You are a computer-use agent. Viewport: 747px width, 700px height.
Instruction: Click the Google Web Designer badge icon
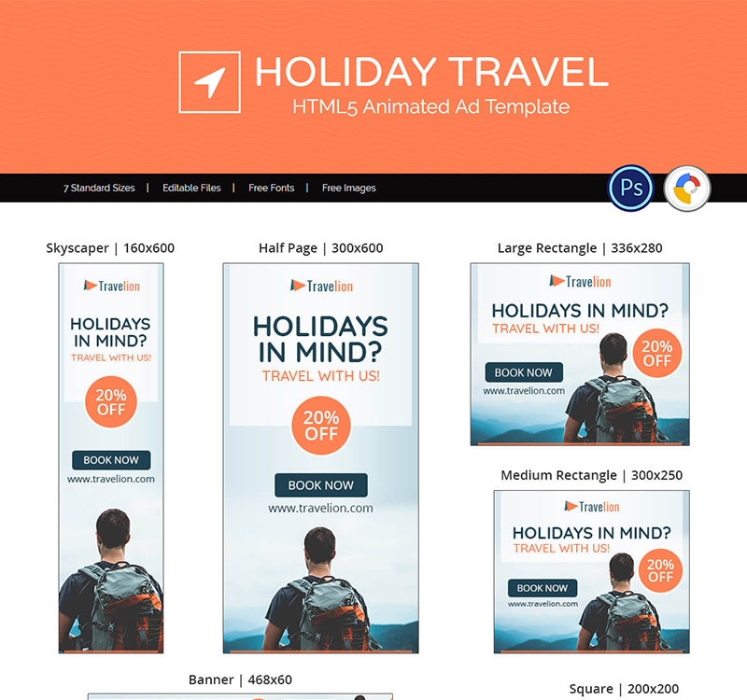(687, 189)
